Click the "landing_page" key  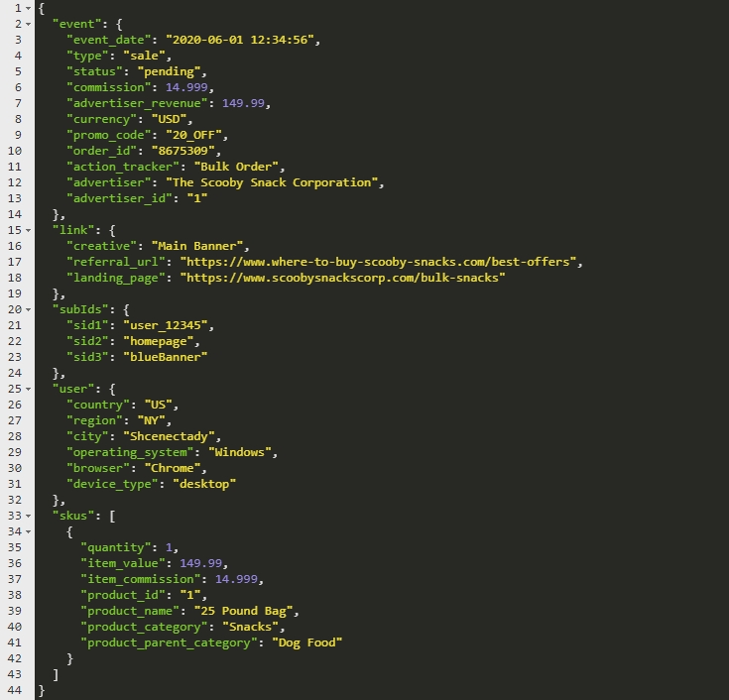point(116,278)
